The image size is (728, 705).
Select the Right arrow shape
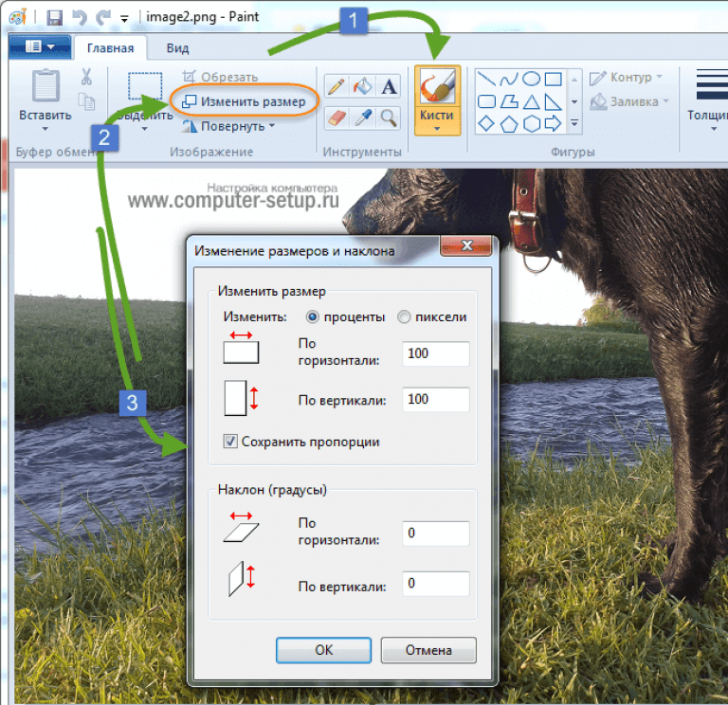(x=553, y=123)
